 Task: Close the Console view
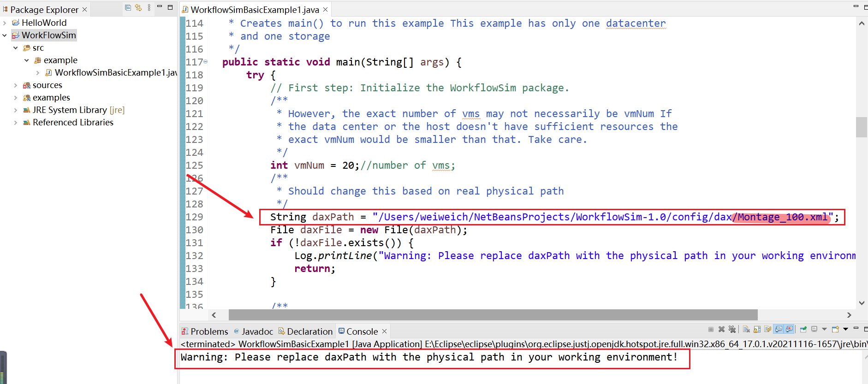384,331
